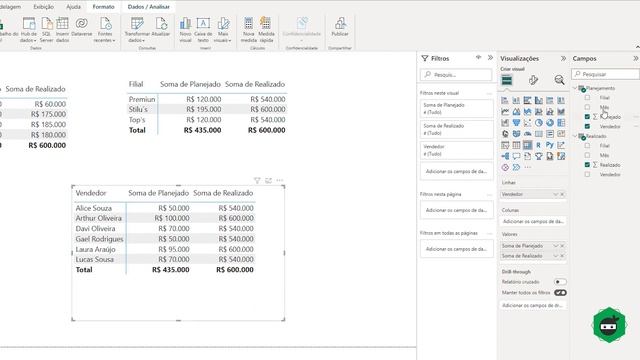
Task: Insert a Caixa de texto
Action: coord(203,30)
